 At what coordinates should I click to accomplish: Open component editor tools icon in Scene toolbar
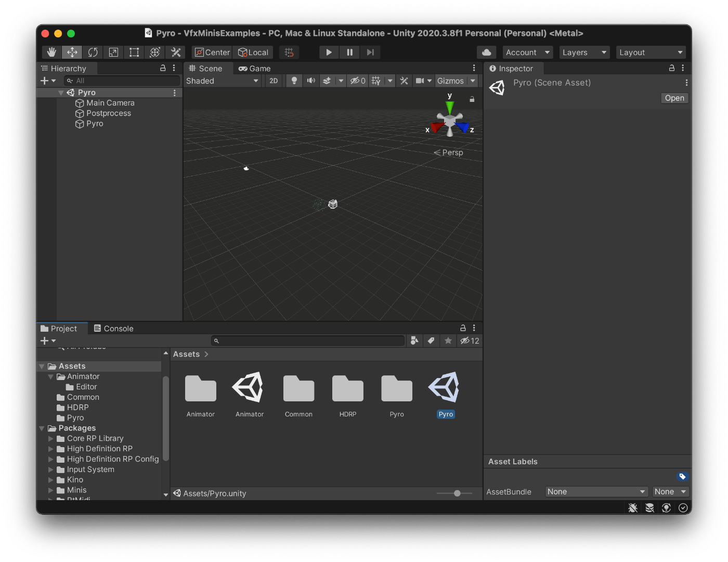click(x=404, y=81)
